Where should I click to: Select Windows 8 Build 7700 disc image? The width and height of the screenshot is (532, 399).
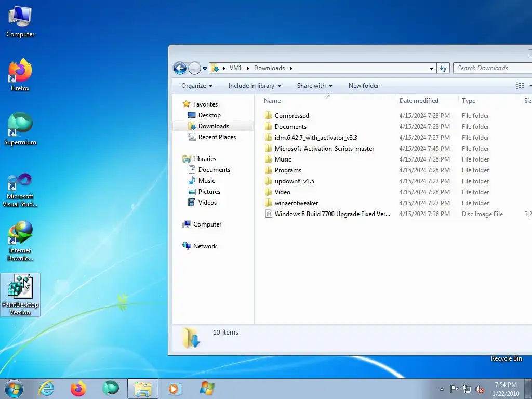332,214
